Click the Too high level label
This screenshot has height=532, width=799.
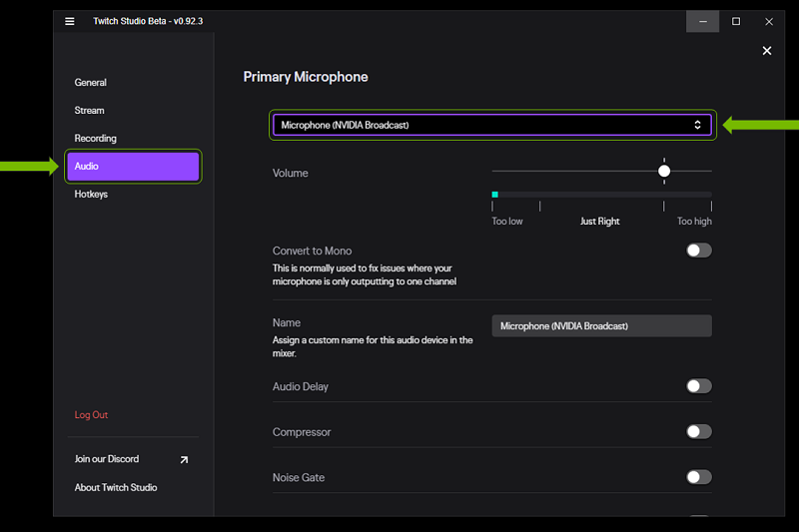pos(694,222)
